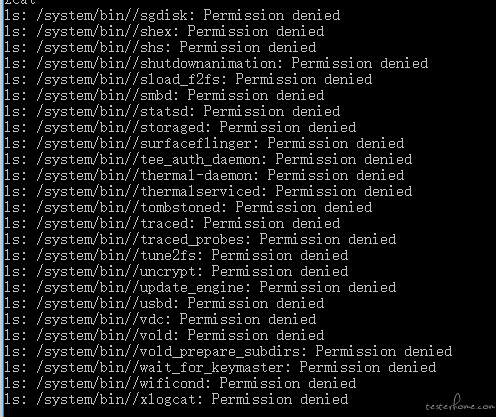Click the smbd output line
Viewport: 496px width, 417px height.
pos(164,96)
